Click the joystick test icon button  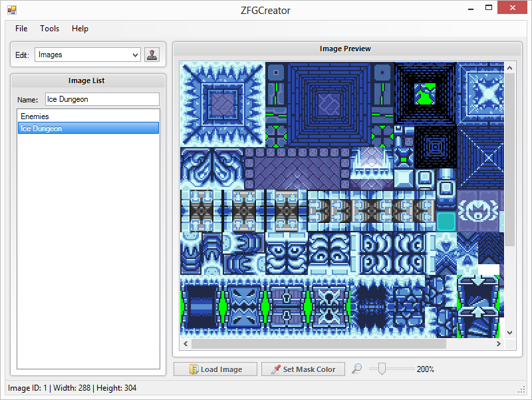[x=152, y=55]
